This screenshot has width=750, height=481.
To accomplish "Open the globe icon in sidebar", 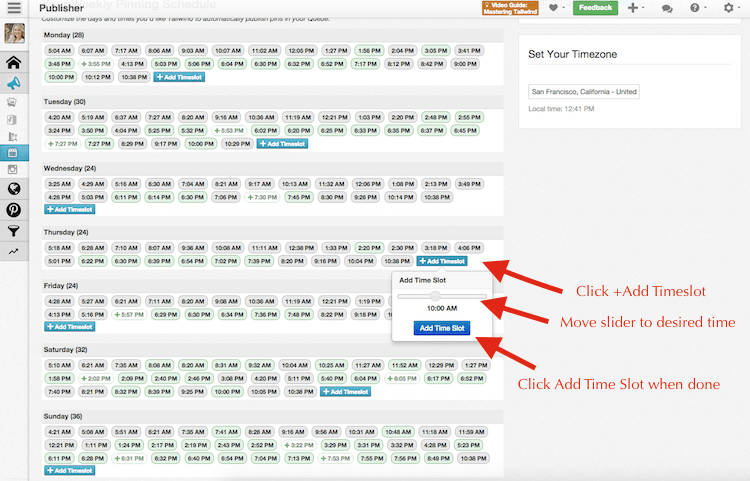I will 14,189.
